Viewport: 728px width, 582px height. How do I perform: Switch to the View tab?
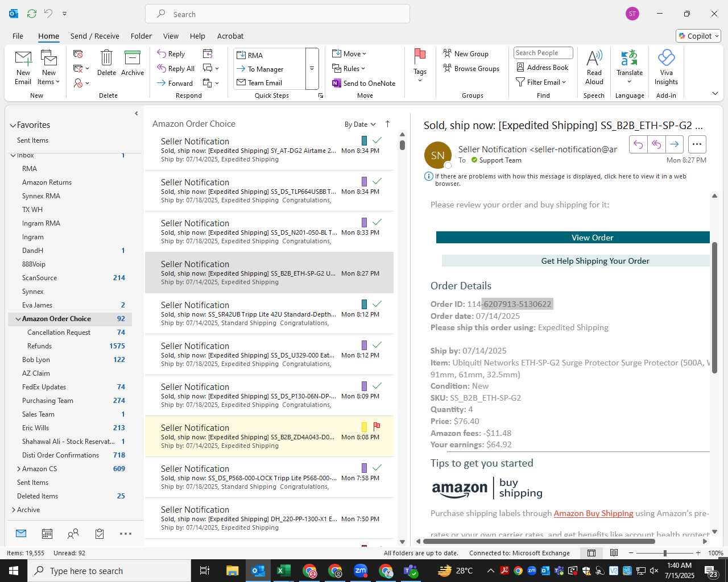coord(171,36)
